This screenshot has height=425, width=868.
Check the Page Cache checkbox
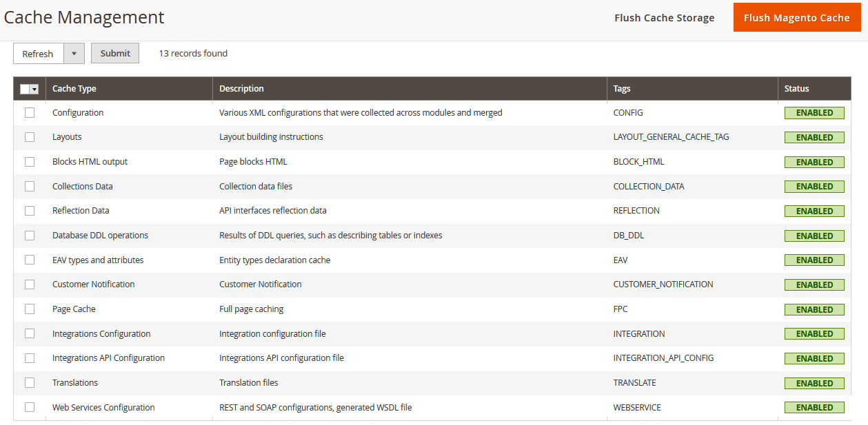click(30, 309)
